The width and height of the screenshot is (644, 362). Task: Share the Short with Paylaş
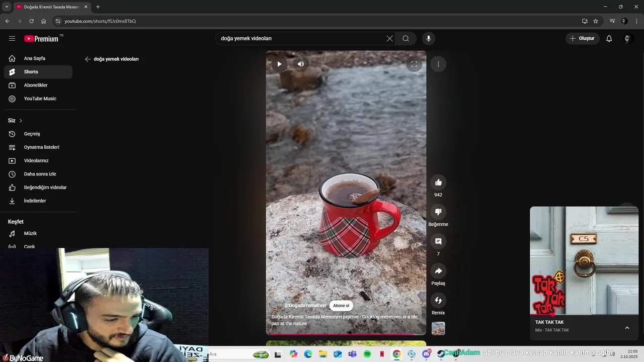click(x=438, y=271)
